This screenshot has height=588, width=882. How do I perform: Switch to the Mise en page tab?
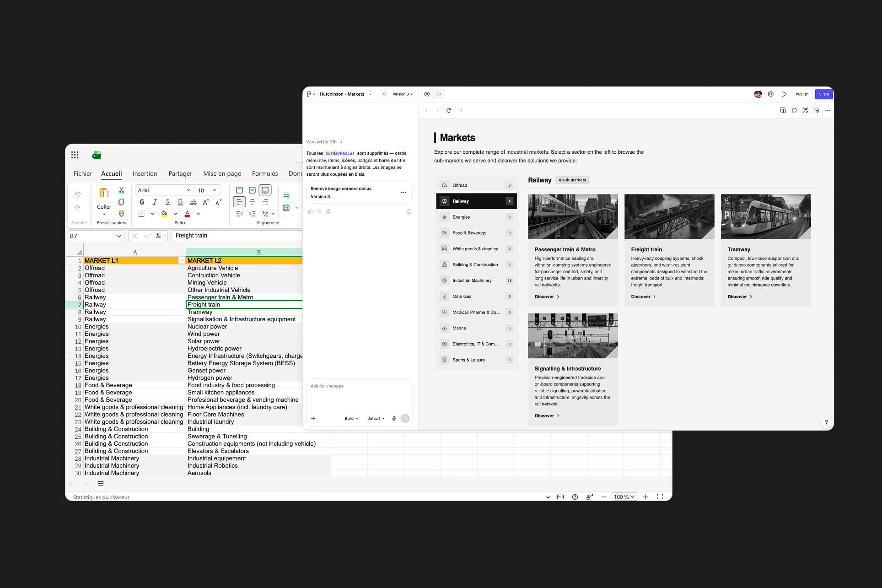pyautogui.click(x=222, y=173)
